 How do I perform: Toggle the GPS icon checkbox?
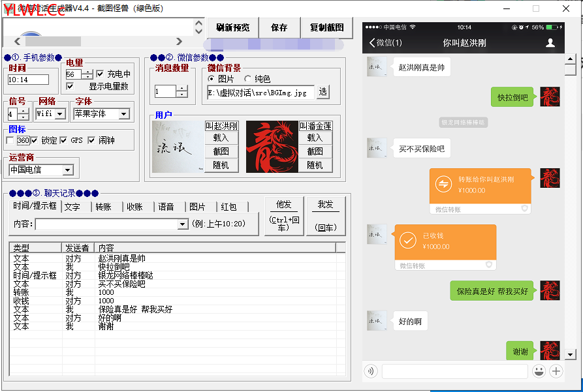[x=63, y=140]
